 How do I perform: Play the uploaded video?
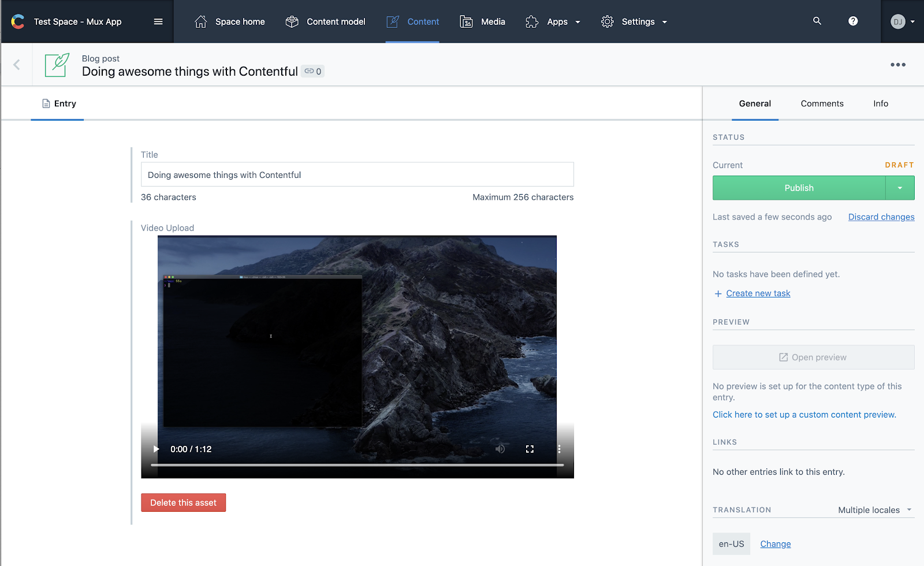[x=156, y=449]
